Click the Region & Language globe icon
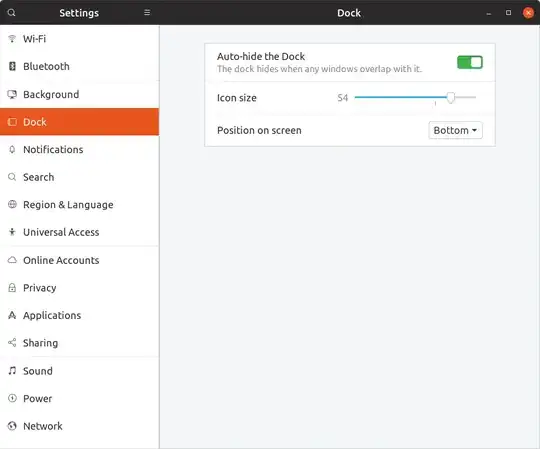This screenshot has width=540, height=449. [12, 205]
